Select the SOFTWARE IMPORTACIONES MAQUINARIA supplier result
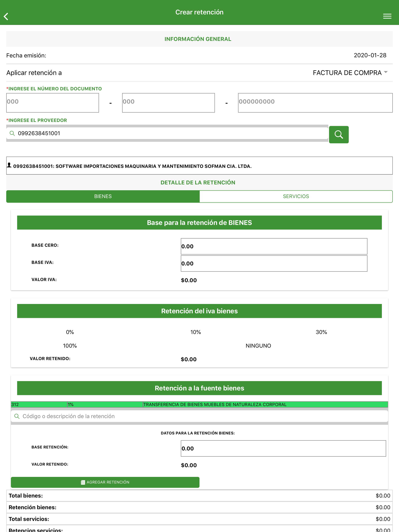399x532 pixels. click(x=199, y=166)
